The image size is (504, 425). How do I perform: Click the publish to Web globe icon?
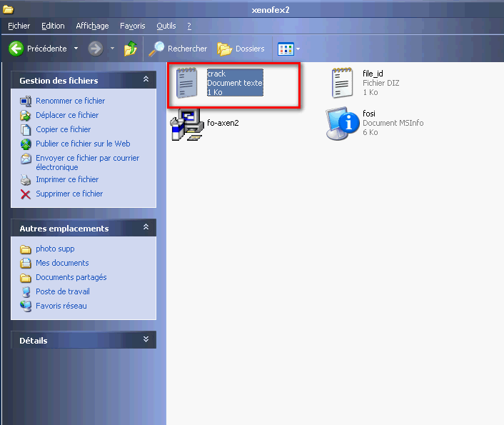pos(26,144)
